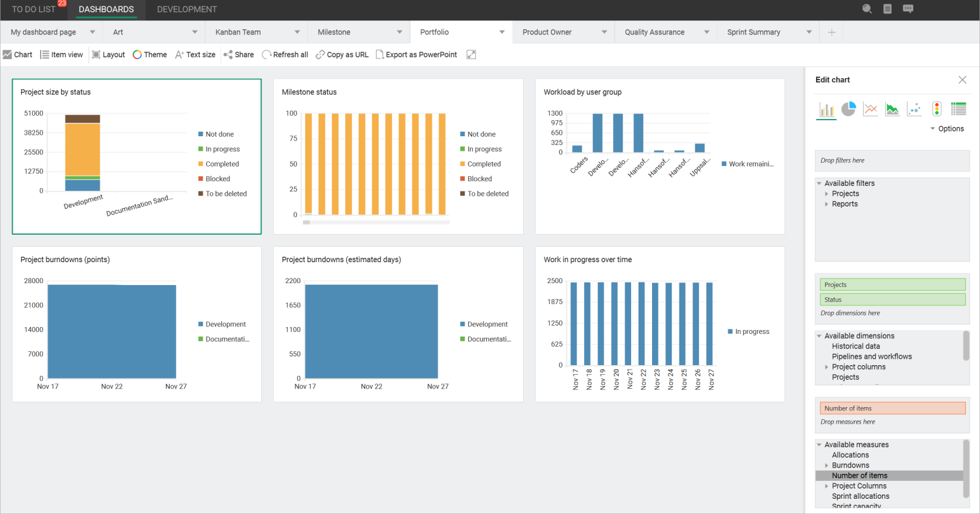The width and height of the screenshot is (980, 514).
Task: Pick the traffic light chart type
Action: [937, 108]
